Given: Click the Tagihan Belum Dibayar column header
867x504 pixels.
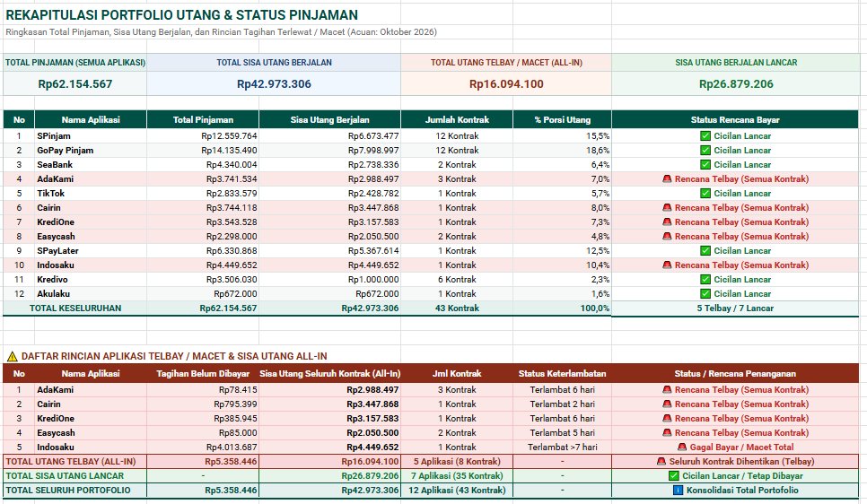Looking at the screenshot, I should pyautogui.click(x=203, y=374).
